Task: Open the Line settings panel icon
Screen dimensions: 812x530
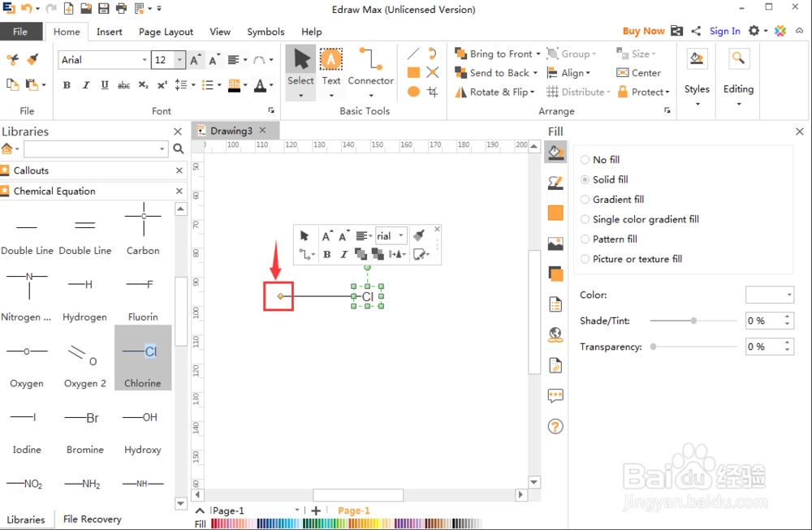Action: click(555, 182)
